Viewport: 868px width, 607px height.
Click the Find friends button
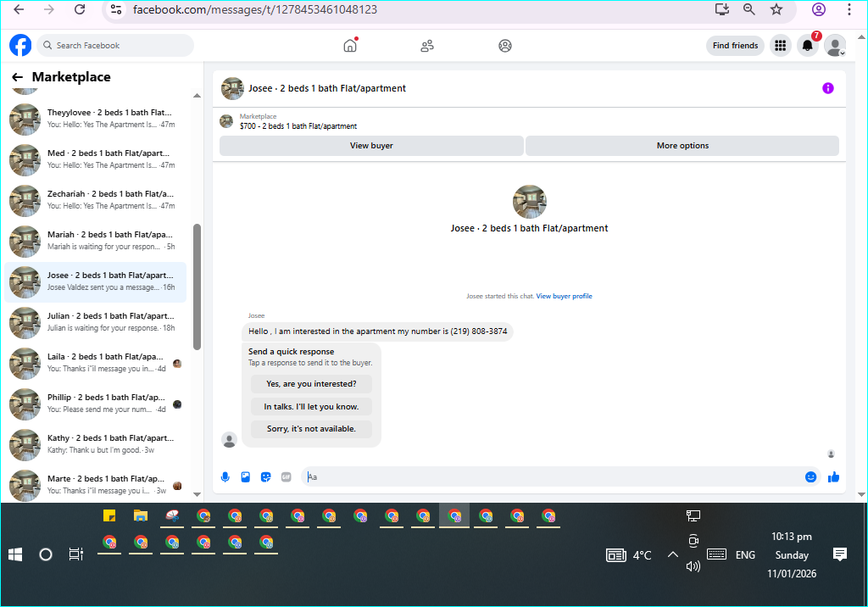pyautogui.click(x=735, y=46)
